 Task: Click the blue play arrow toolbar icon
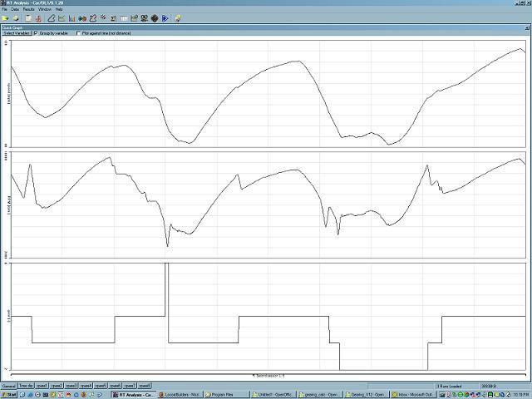coord(165,17)
